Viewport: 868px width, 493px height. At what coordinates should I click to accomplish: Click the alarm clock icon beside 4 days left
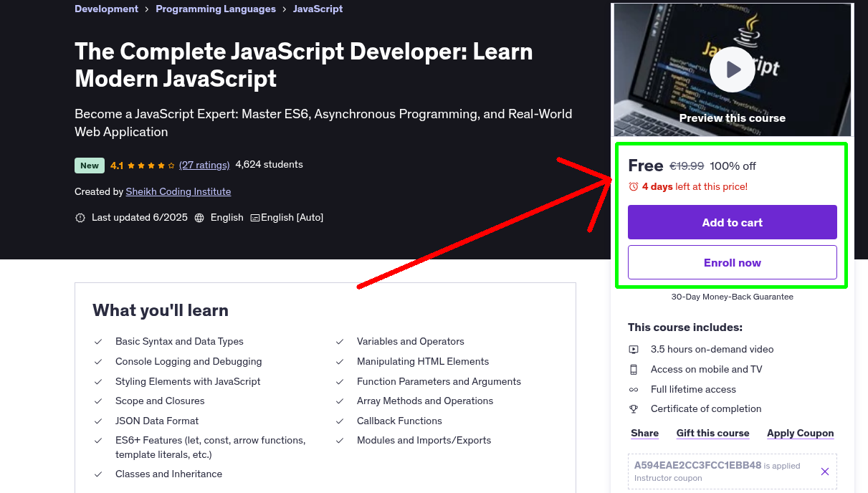click(x=633, y=186)
